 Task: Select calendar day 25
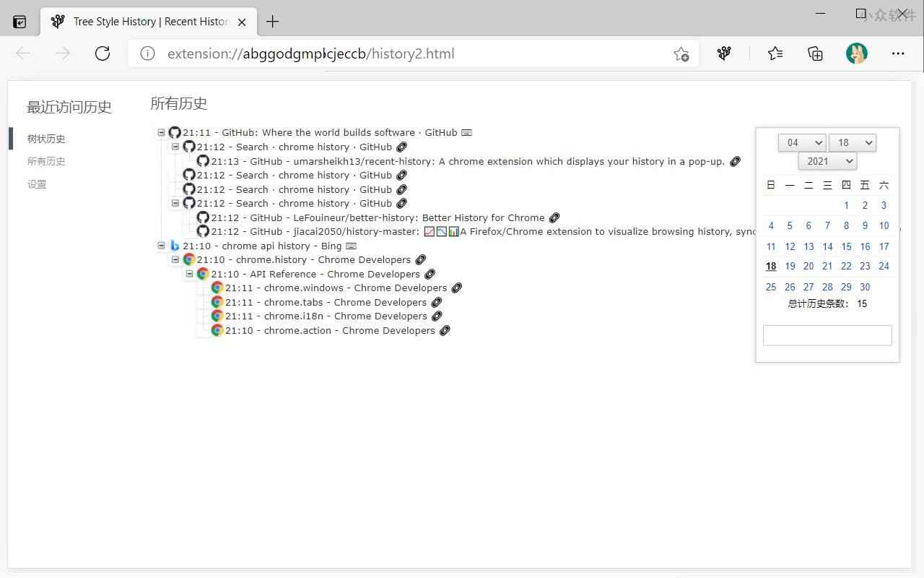click(x=771, y=287)
